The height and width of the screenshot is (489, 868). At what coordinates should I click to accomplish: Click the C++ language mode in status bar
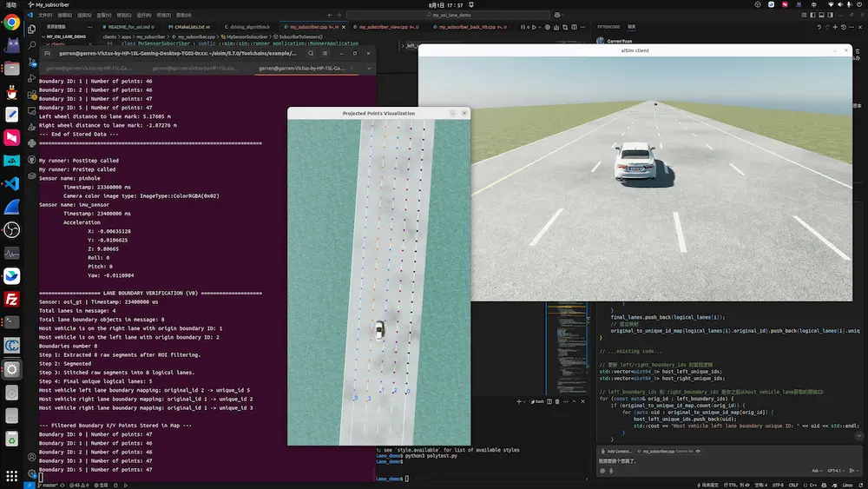click(813, 486)
